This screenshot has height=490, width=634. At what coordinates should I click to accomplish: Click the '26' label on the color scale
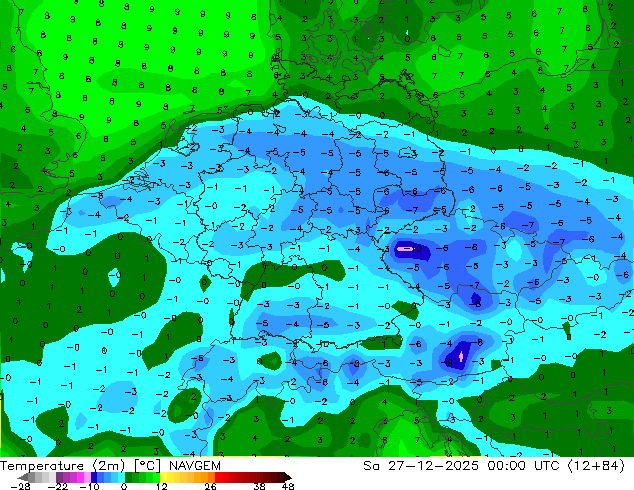click(x=210, y=486)
